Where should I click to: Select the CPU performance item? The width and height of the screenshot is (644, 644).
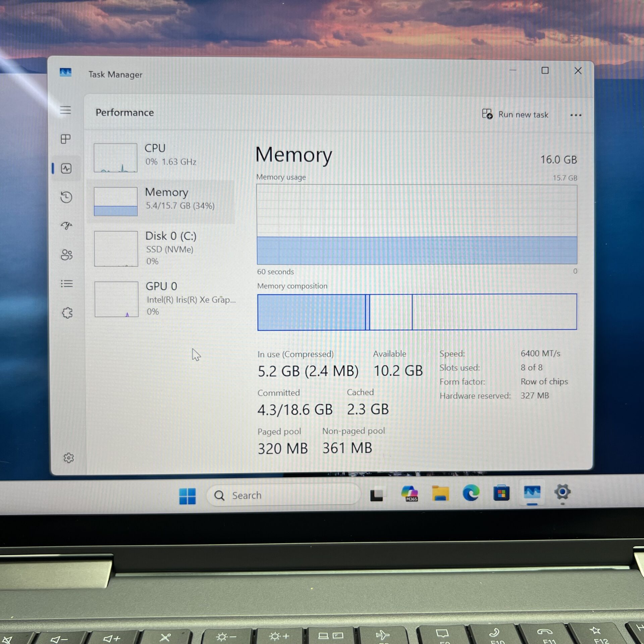point(161,157)
